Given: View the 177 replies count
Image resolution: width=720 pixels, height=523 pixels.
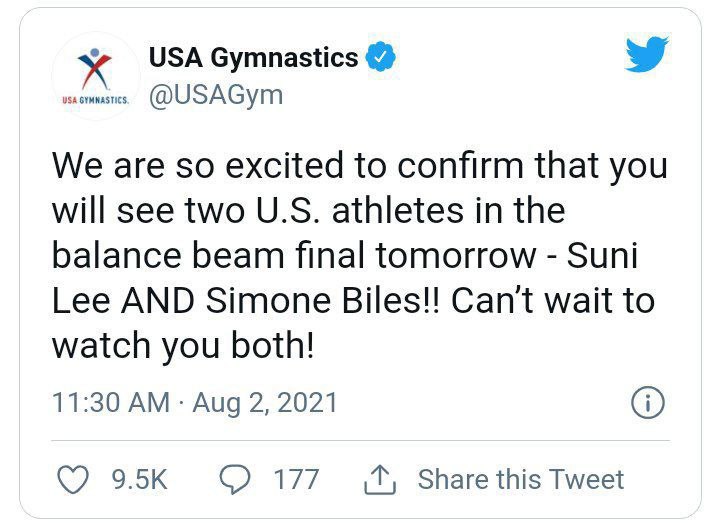Looking at the screenshot, I should coord(296,479).
